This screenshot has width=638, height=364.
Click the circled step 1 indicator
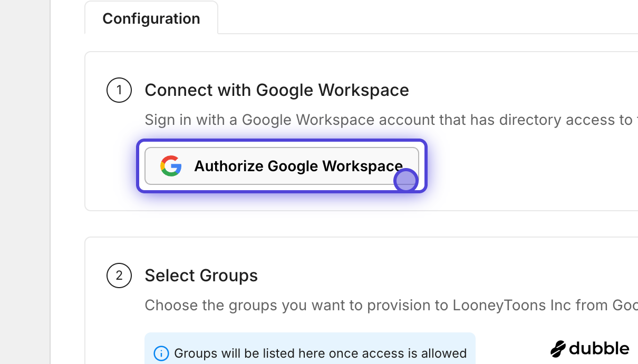click(x=119, y=90)
